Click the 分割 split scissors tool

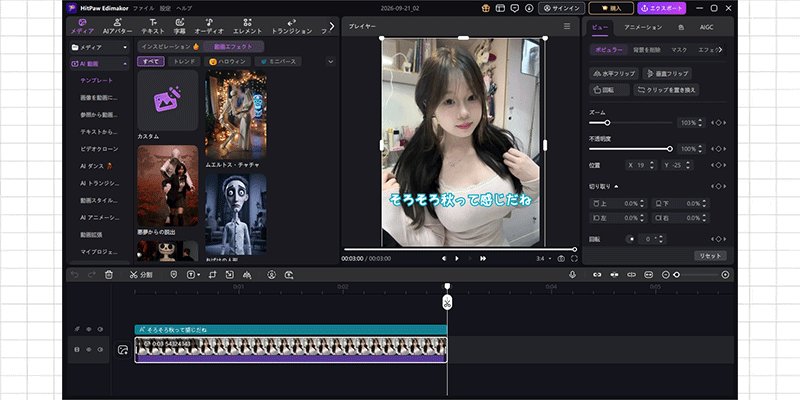[141, 274]
